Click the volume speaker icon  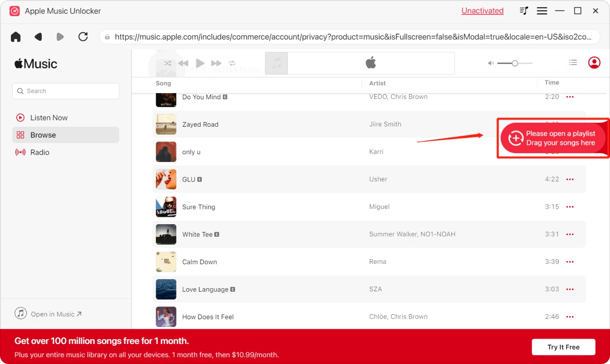[x=491, y=63]
